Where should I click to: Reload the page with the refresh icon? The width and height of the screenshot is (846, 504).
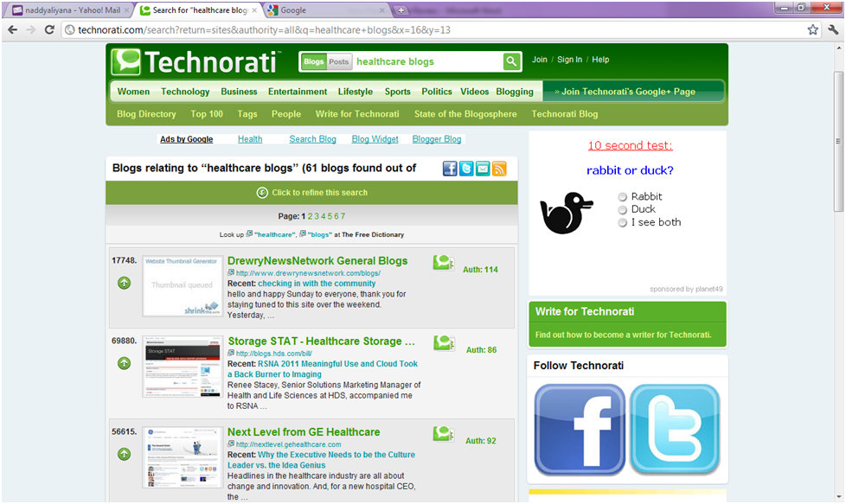pyautogui.click(x=49, y=29)
